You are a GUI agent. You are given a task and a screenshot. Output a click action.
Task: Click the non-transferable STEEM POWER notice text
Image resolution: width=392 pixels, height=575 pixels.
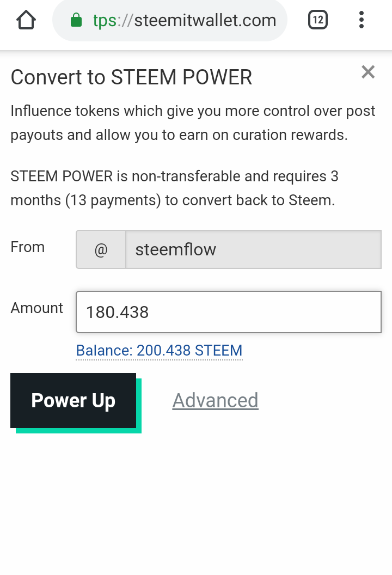174,188
